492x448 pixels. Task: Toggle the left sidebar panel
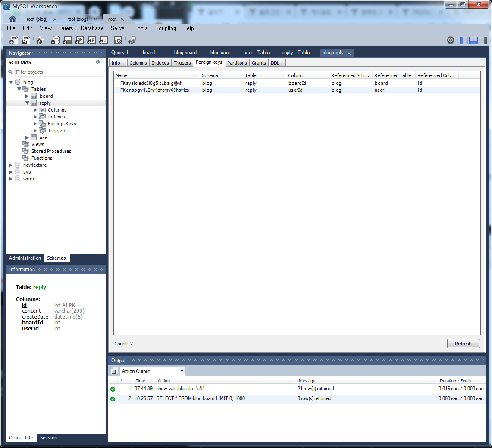464,40
